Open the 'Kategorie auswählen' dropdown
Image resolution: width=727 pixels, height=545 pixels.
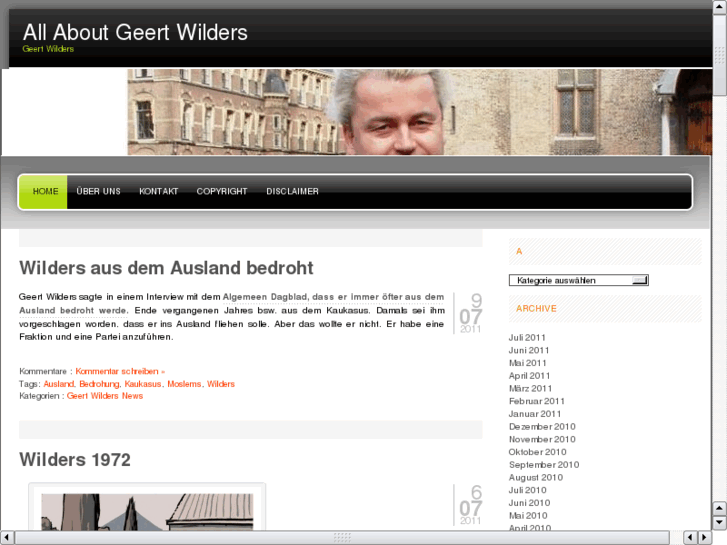pyautogui.click(x=579, y=280)
